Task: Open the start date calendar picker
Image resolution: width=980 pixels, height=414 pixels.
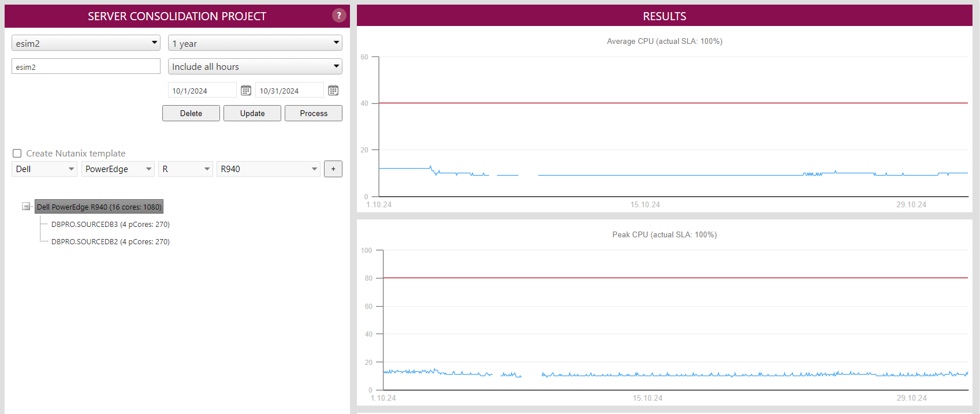Action: pyautogui.click(x=246, y=91)
